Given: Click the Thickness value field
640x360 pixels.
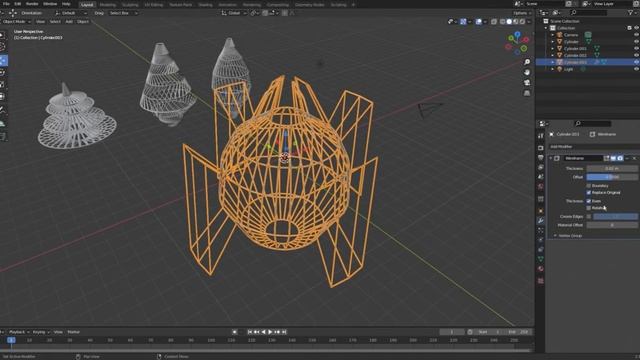Looking at the screenshot, I should click(612, 168).
